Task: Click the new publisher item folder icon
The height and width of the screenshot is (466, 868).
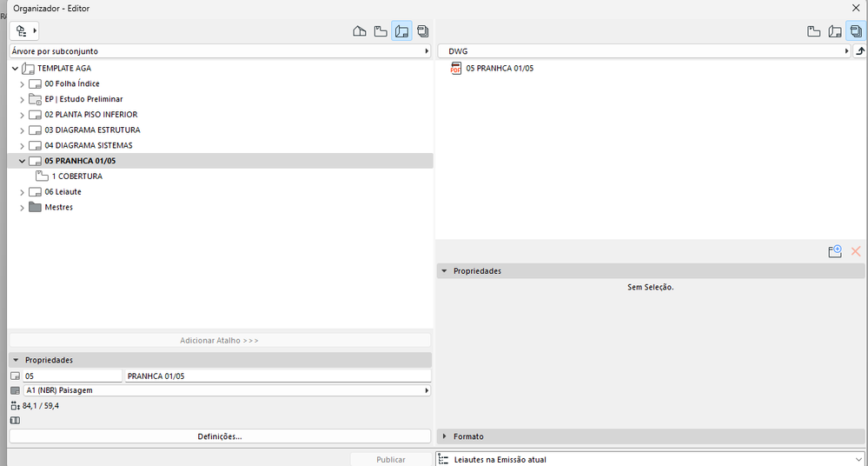Action: click(835, 251)
